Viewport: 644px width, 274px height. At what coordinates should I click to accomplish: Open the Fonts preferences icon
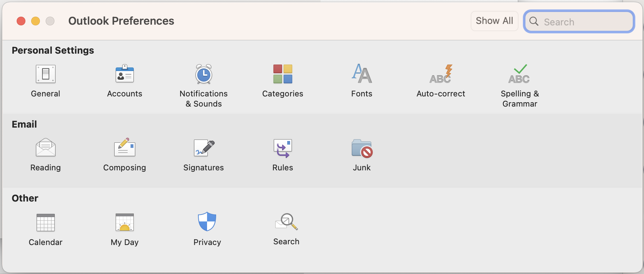[x=362, y=74]
